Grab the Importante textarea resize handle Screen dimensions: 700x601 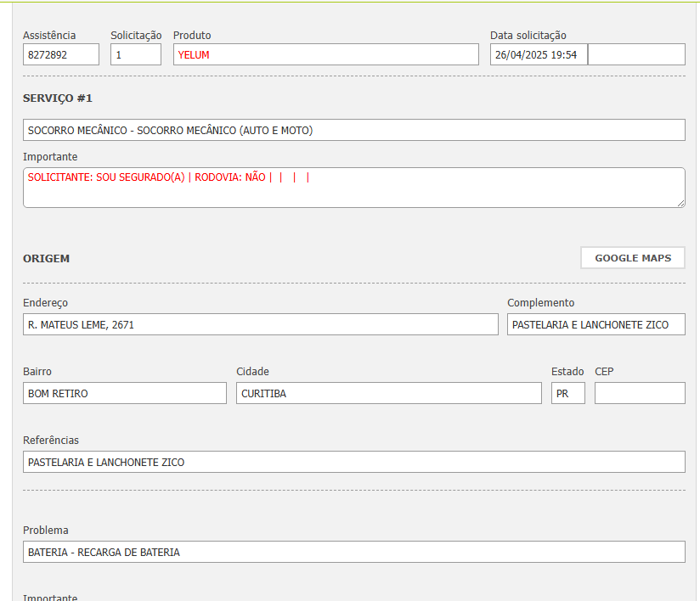[680, 203]
